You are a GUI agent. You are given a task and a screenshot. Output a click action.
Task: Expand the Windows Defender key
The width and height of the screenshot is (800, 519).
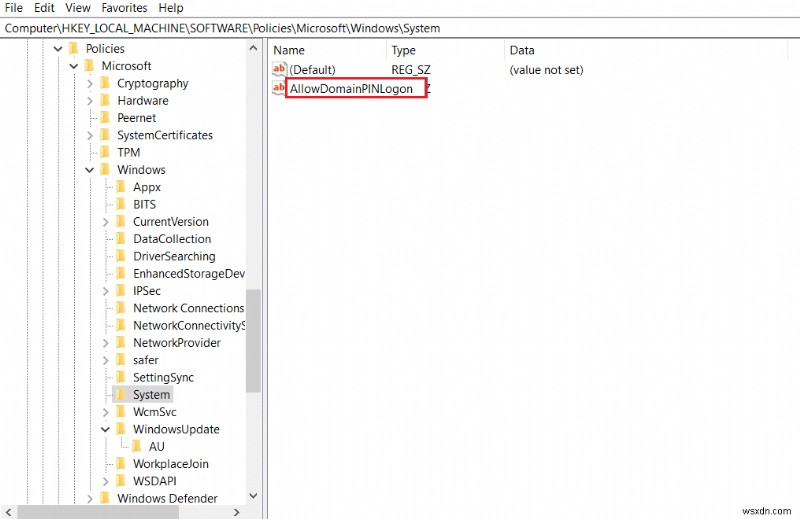(90, 499)
